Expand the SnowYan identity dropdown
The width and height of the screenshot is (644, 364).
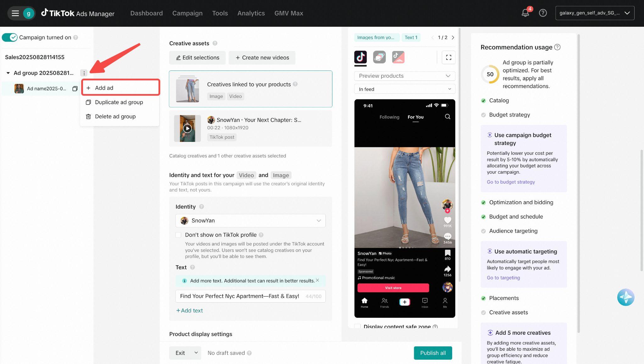pos(250,221)
